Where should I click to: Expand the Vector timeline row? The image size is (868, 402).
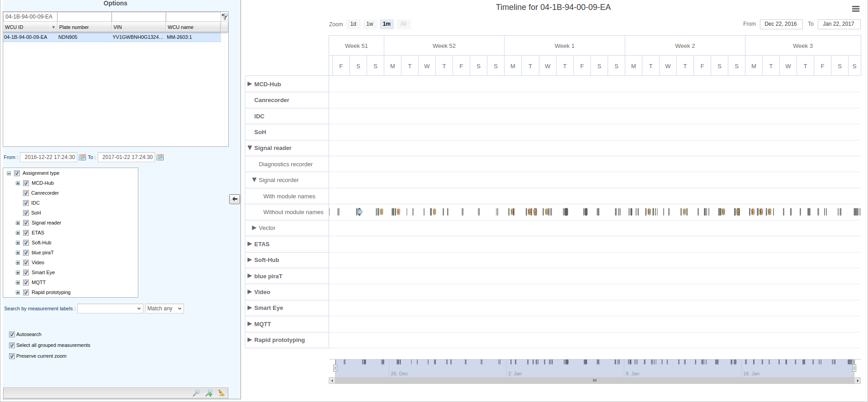(254, 228)
